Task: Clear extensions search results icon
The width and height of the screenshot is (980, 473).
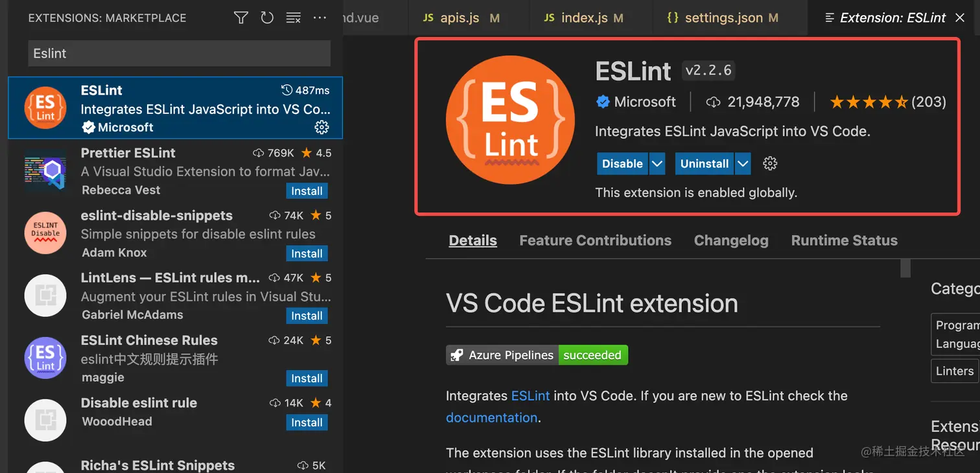Action: point(294,17)
